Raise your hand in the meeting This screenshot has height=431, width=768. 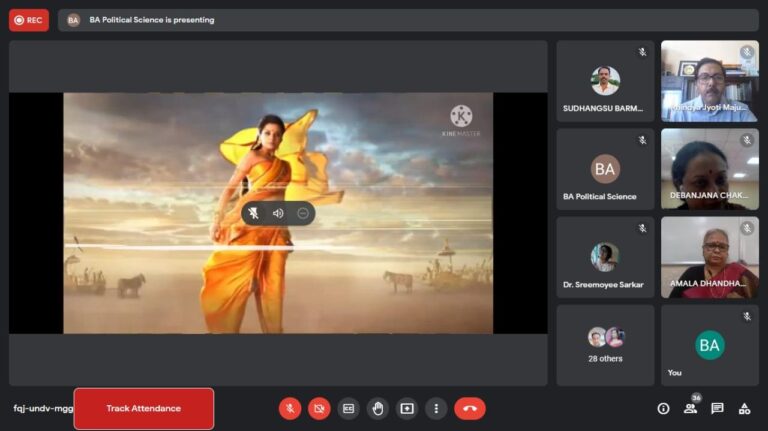(377, 408)
